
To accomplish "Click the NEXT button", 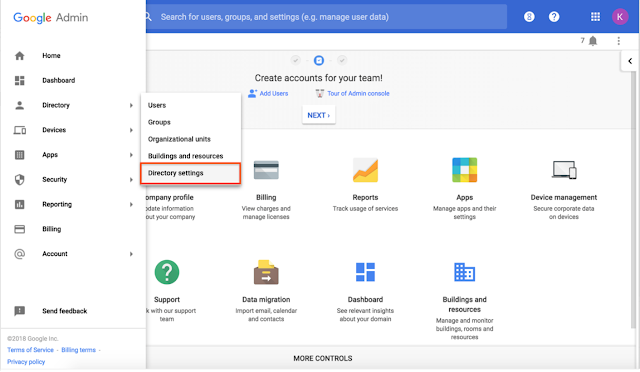I will click(319, 115).
